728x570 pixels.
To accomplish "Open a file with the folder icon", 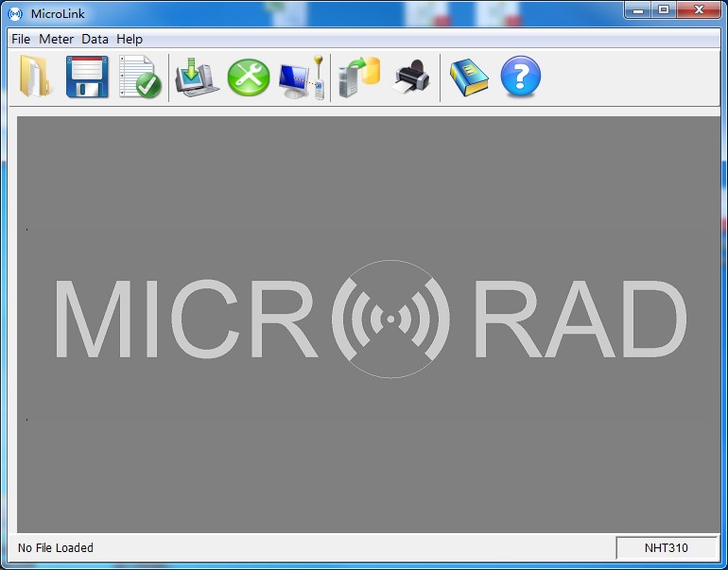I will pyautogui.click(x=35, y=77).
